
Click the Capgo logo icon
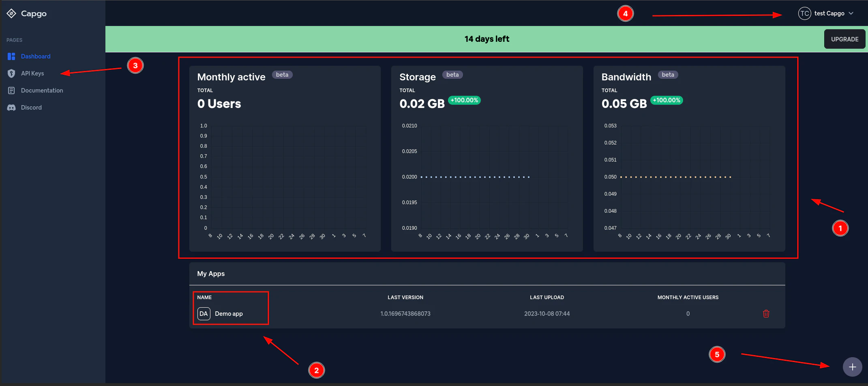point(11,13)
